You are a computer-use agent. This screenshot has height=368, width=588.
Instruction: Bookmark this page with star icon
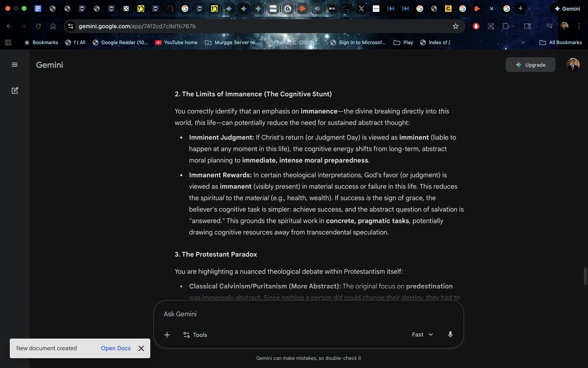tap(456, 26)
